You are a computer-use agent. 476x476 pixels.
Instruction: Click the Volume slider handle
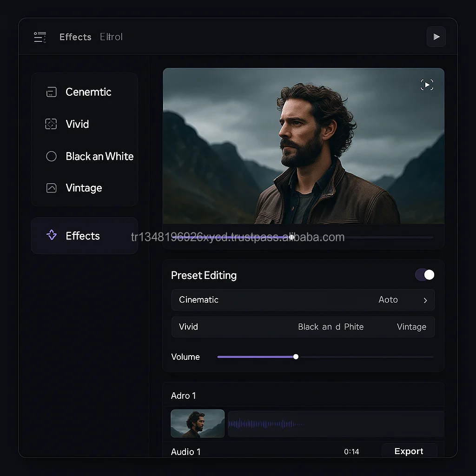tap(296, 357)
